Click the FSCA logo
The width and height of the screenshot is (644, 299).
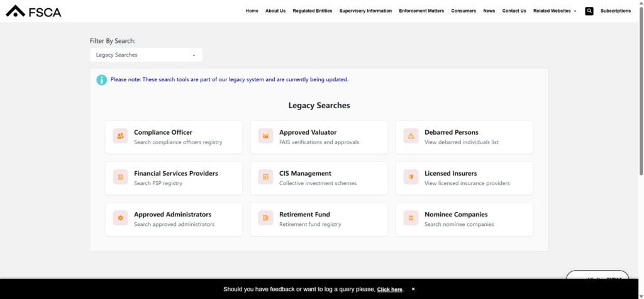[x=33, y=11]
